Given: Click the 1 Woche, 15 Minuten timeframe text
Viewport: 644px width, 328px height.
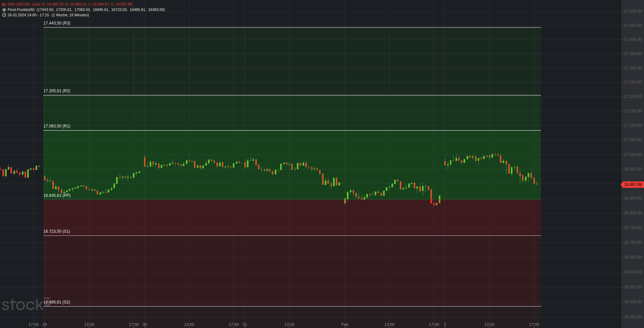Looking at the screenshot, I should tap(70, 15).
